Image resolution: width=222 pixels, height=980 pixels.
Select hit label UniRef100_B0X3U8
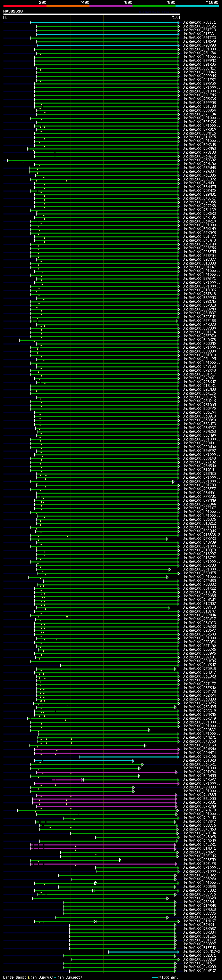pos(199,145)
